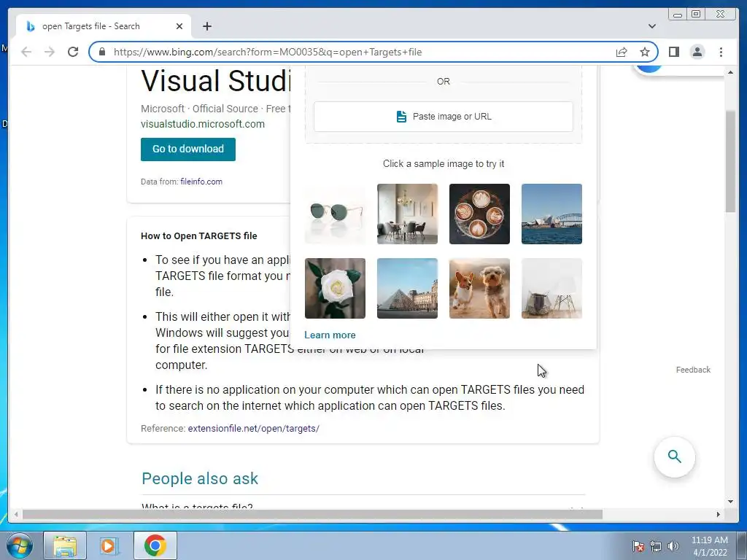The height and width of the screenshot is (560, 747).
Task: Click 'Click a sample image to try it' text
Action: tap(443, 163)
